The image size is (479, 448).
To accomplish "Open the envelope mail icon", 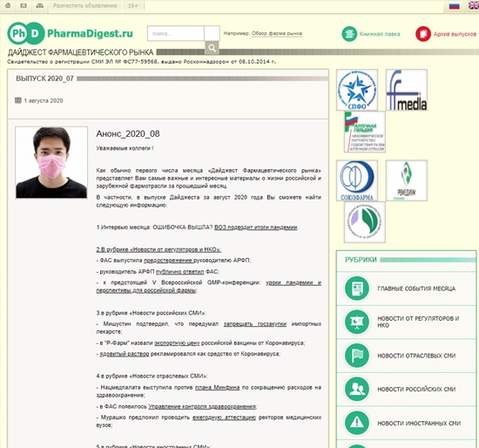I will coord(24,5).
